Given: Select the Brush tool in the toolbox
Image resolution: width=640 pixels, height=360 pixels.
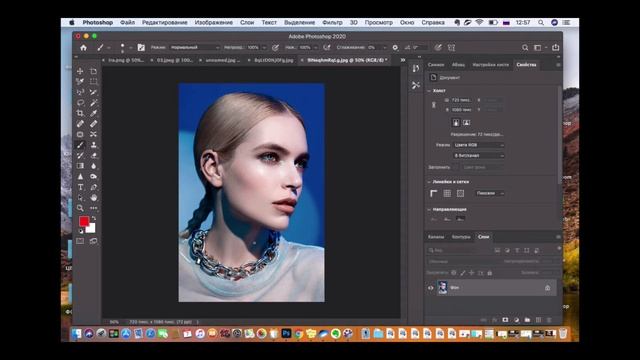Looking at the screenshot, I should point(80,145).
